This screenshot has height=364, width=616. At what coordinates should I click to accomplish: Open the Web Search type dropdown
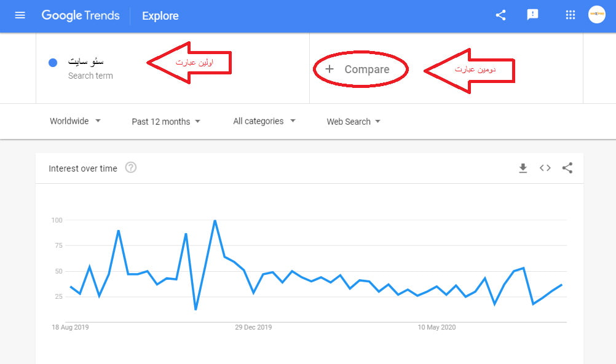[353, 122]
